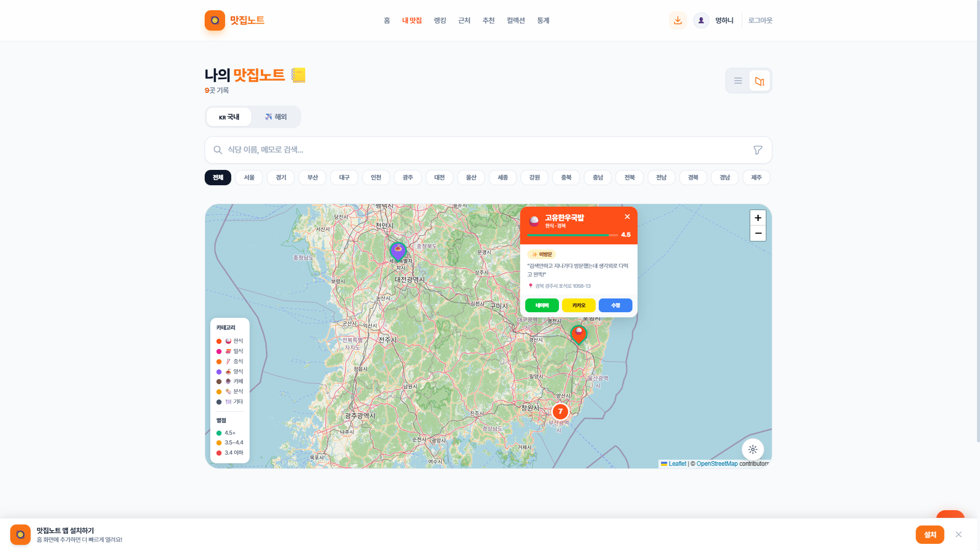The image size is (980, 551).
Task: Click the purple 양식 color dot in legend
Action: 219,372
